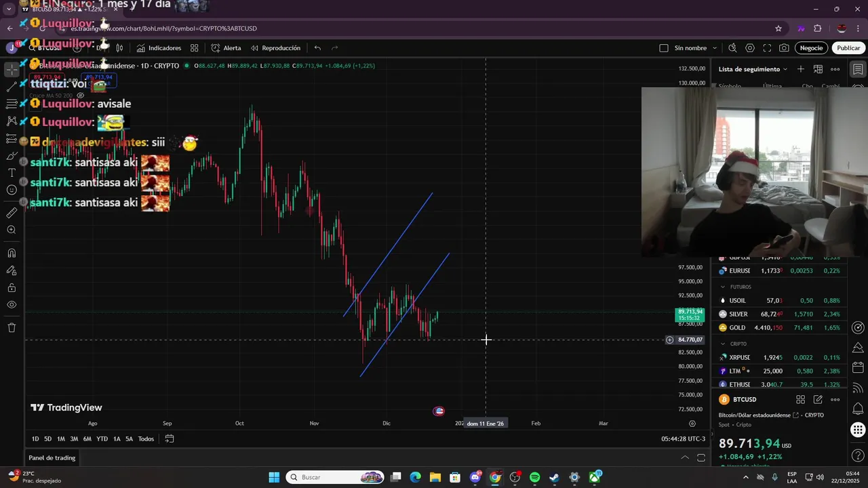868x488 pixels.
Task: Undo the last chart action
Action: tap(317, 48)
